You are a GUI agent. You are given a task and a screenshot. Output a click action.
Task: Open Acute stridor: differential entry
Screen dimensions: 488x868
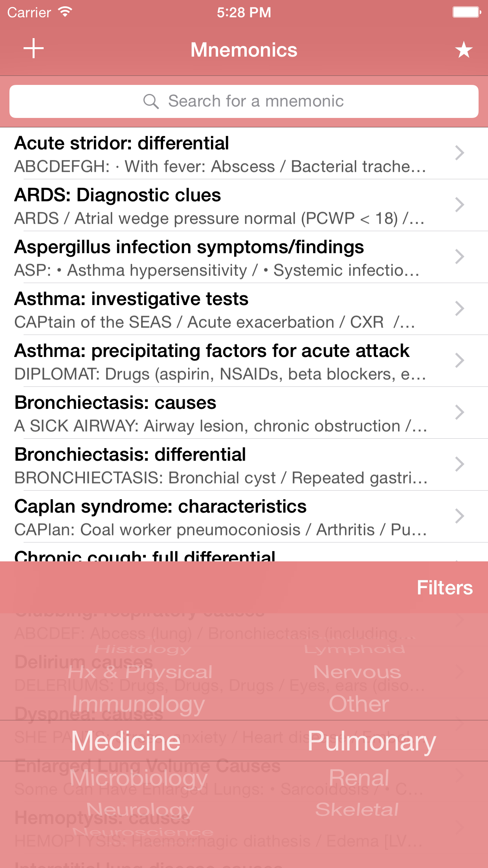tap(220, 154)
